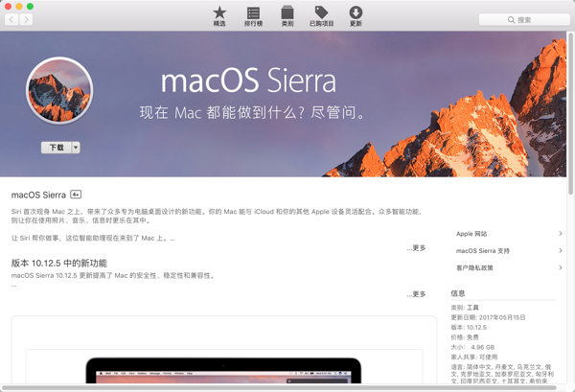
Task: Click the 价格: 免费 info row
Action: pos(465,337)
